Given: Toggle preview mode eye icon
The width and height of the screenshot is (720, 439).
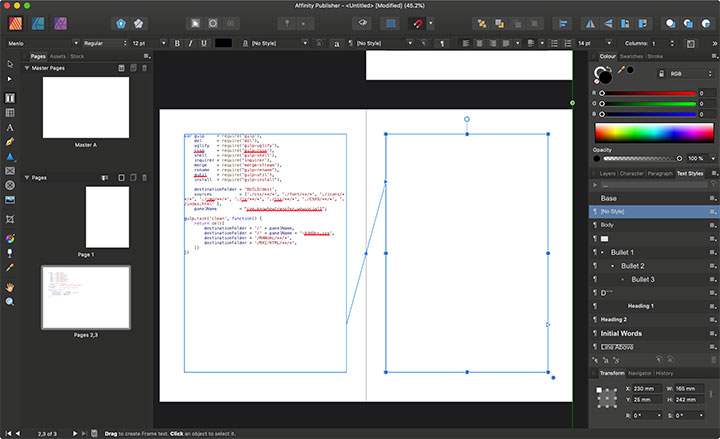Looking at the screenshot, I should coord(363,23).
